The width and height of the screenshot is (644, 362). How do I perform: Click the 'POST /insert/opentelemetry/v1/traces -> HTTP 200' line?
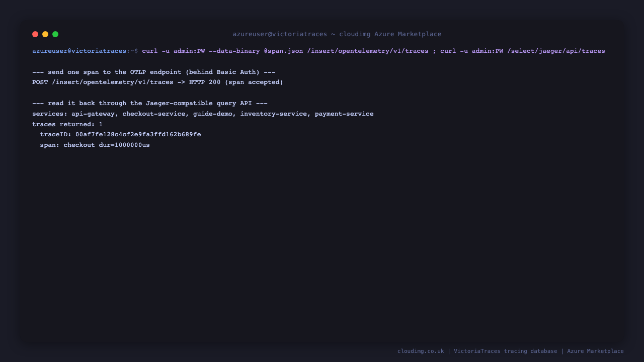pos(157,82)
